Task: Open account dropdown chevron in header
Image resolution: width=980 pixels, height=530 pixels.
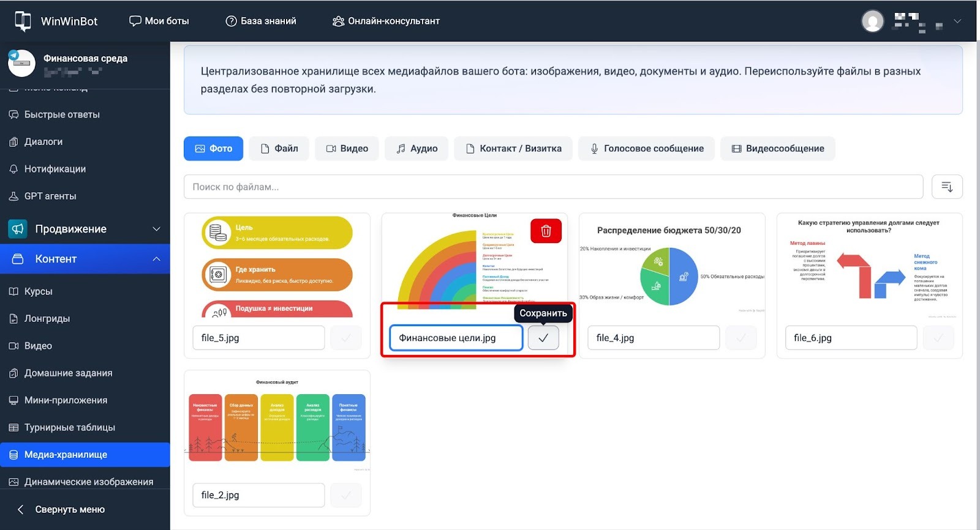Action: [x=957, y=21]
